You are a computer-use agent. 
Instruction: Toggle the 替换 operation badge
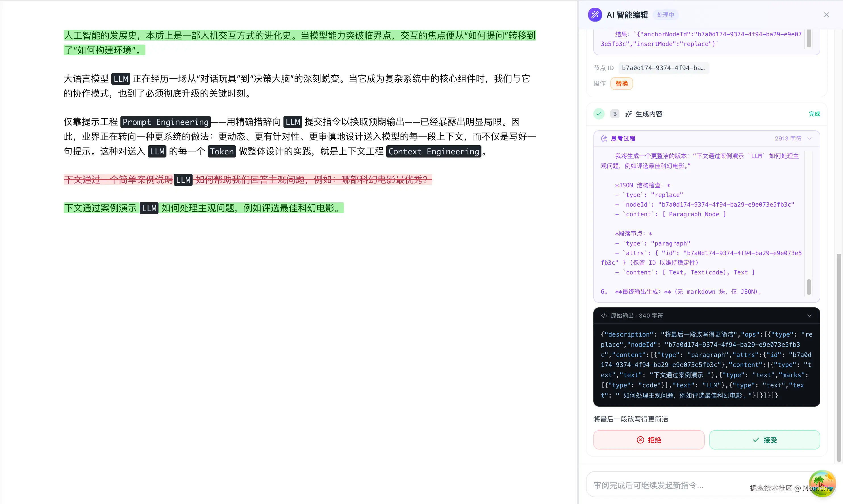point(622,83)
